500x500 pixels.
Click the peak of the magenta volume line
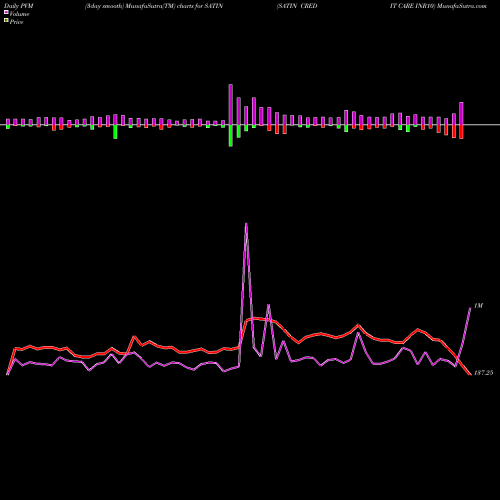tap(246, 224)
